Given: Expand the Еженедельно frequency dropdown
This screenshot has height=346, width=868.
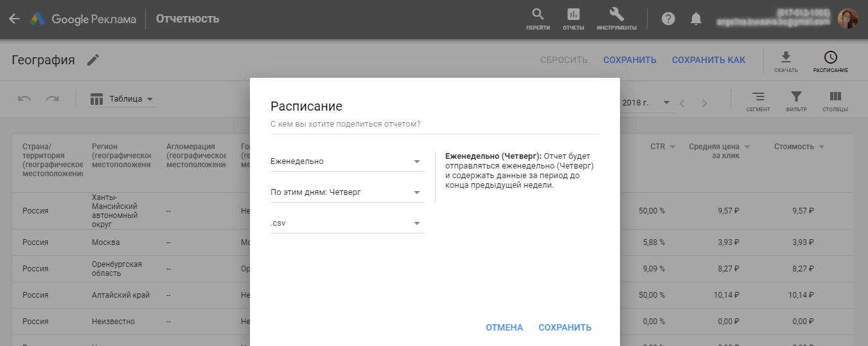Looking at the screenshot, I should click(347, 161).
